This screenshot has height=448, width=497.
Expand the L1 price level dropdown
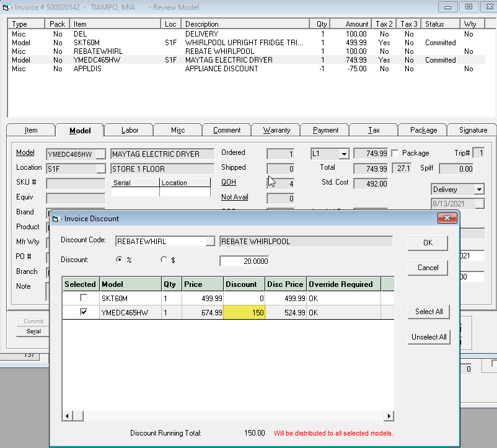coord(344,154)
